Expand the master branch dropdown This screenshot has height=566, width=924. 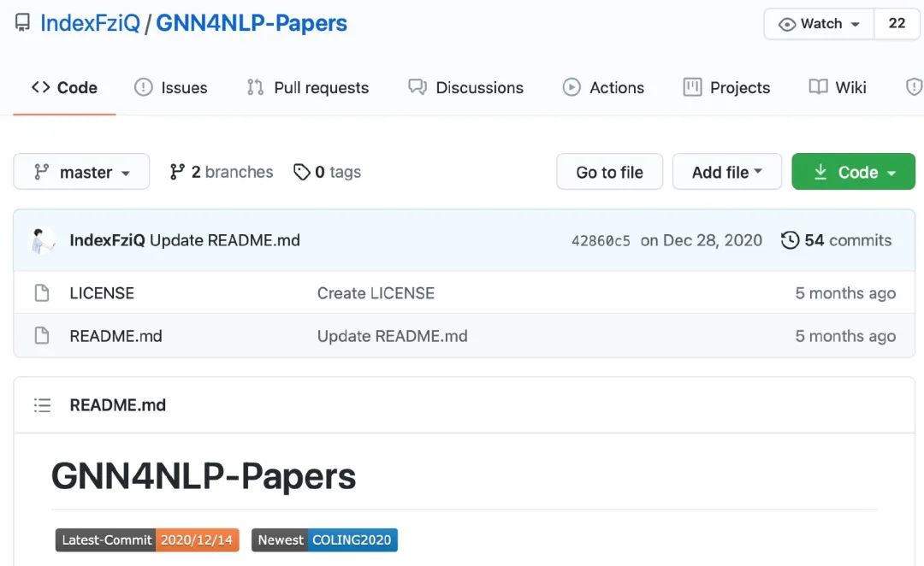[81, 172]
